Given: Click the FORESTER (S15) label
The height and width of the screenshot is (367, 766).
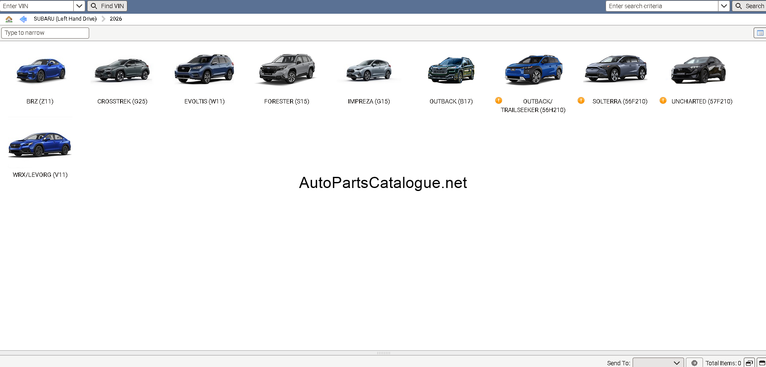Looking at the screenshot, I should [287, 102].
